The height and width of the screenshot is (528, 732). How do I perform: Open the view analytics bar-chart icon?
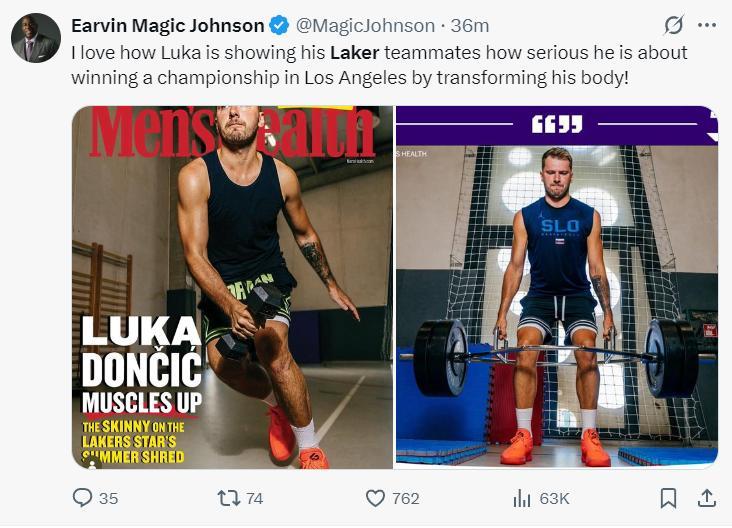522,497
